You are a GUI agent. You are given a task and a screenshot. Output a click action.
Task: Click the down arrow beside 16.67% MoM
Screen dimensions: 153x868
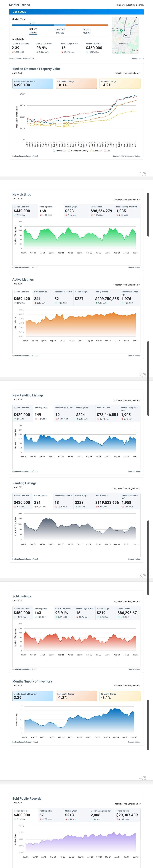[x=62, y=52]
